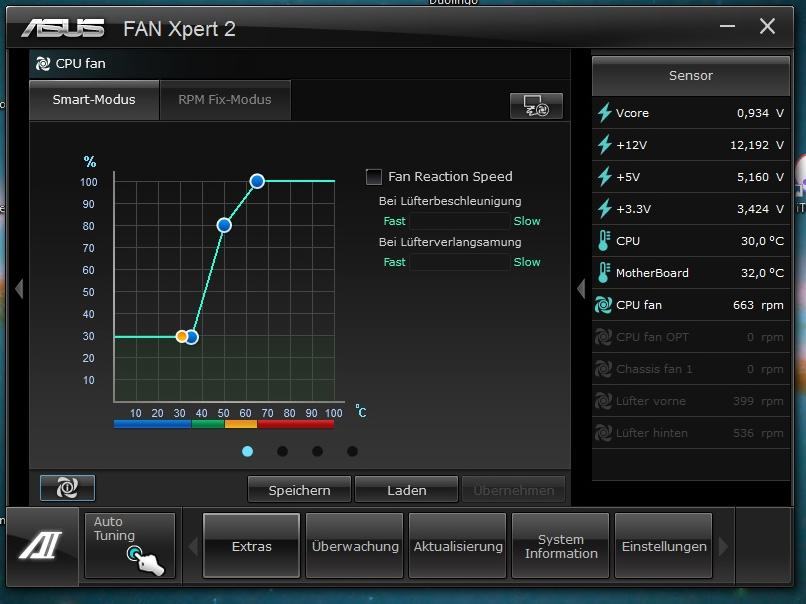
Task: Click the blue temperature range bar
Action: (x=153, y=424)
